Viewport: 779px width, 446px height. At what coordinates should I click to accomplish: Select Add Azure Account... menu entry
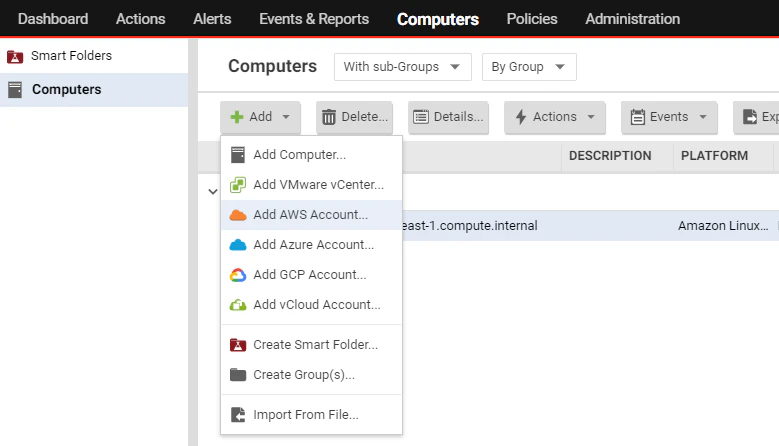pyautogui.click(x=312, y=245)
